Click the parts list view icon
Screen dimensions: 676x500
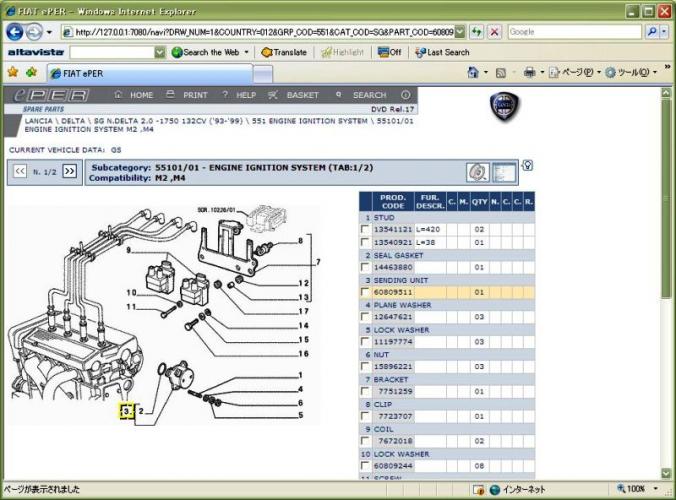click(x=504, y=172)
